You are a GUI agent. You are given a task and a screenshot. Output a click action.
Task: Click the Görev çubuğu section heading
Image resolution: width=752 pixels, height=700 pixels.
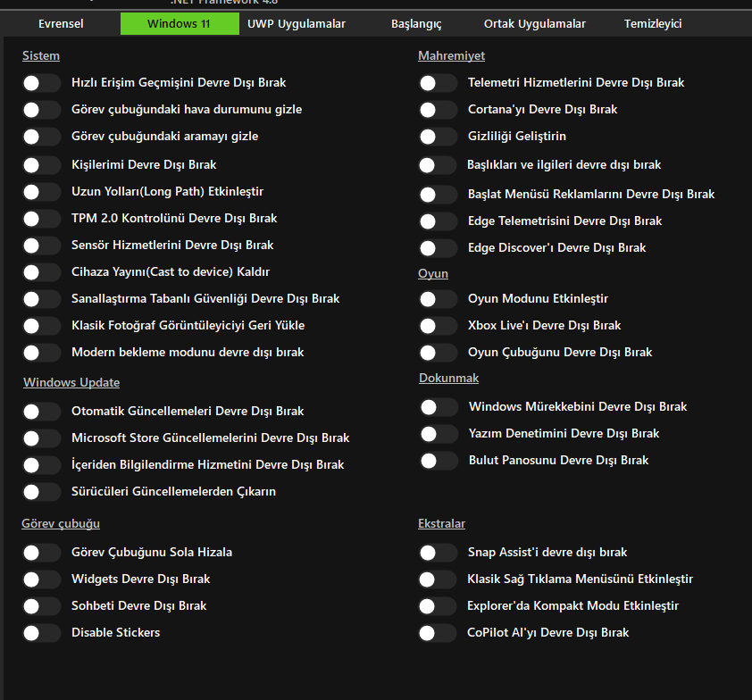tap(61, 523)
